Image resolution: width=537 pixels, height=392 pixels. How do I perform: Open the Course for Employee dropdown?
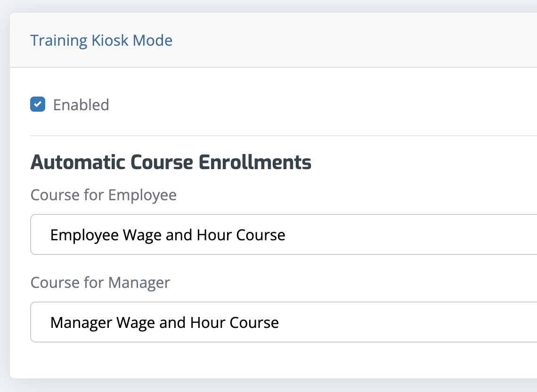click(284, 235)
